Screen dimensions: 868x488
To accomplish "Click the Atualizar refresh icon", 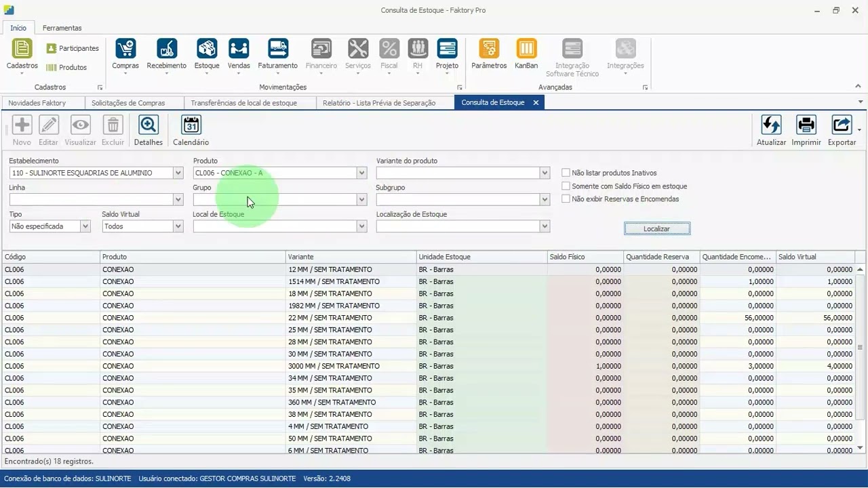I will (771, 125).
